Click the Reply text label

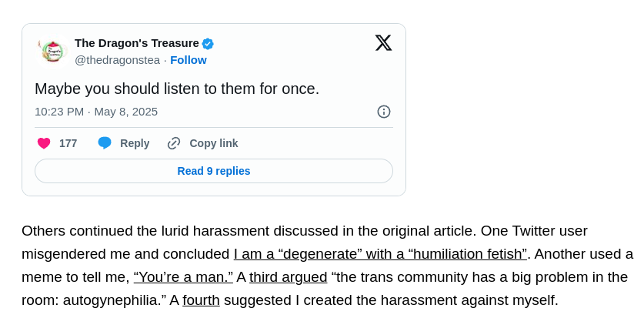tap(135, 143)
